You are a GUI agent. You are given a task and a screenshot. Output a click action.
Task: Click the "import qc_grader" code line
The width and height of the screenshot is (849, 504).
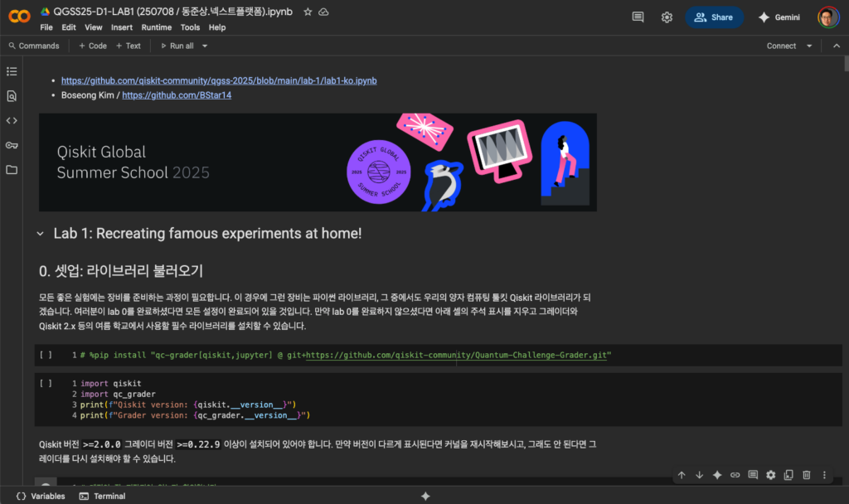[x=118, y=394]
